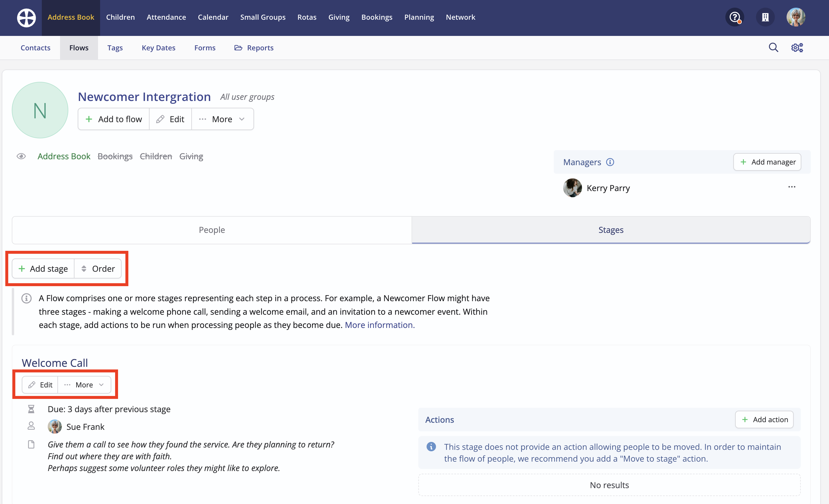829x504 pixels.
Task: Open the search magnifier icon
Action: pos(773,47)
